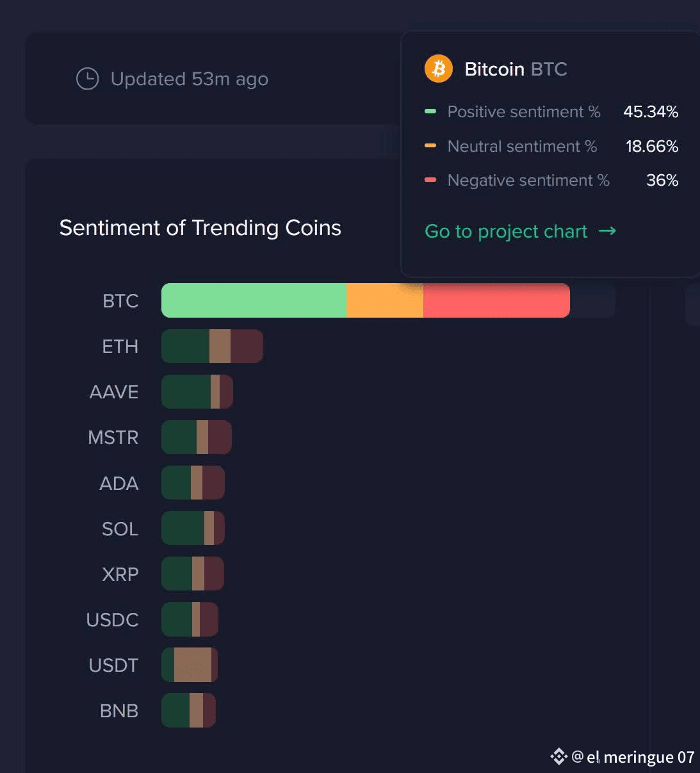The image size is (700, 773).
Task: Click the BTC coin label
Action: pos(120,301)
